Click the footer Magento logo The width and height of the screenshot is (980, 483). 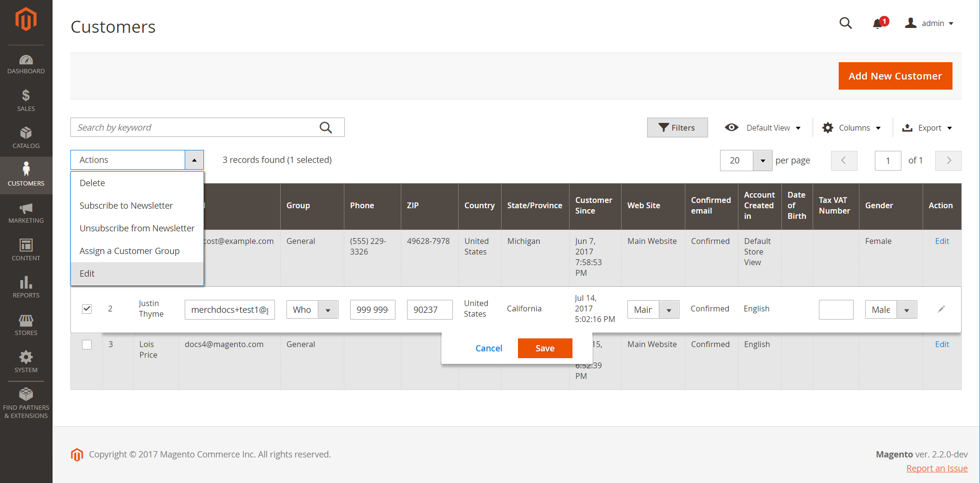pyautogui.click(x=77, y=455)
